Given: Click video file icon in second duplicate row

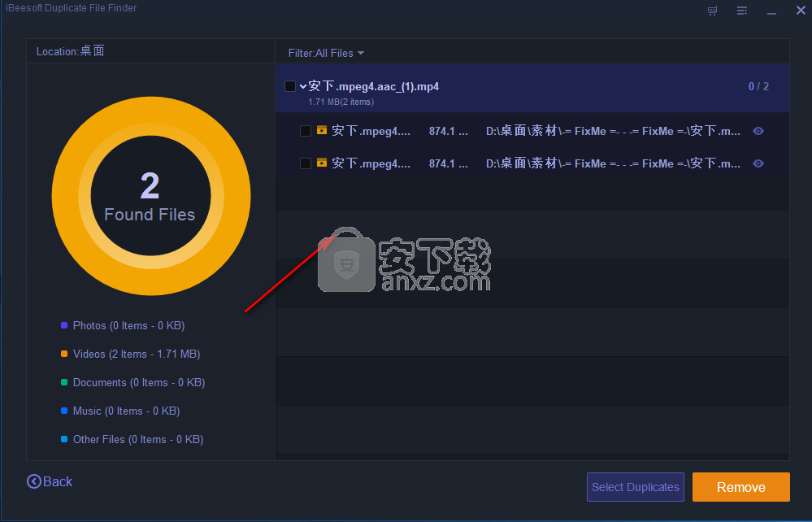Looking at the screenshot, I should click(x=322, y=163).
